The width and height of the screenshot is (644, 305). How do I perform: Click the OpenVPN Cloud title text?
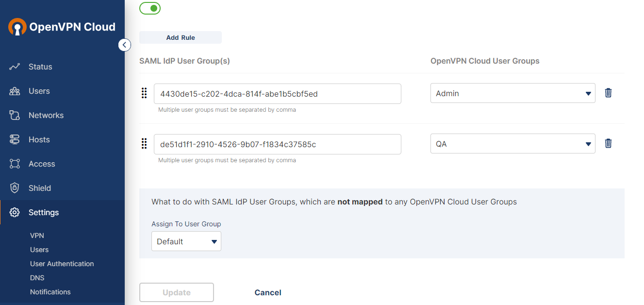pos(72,27)
